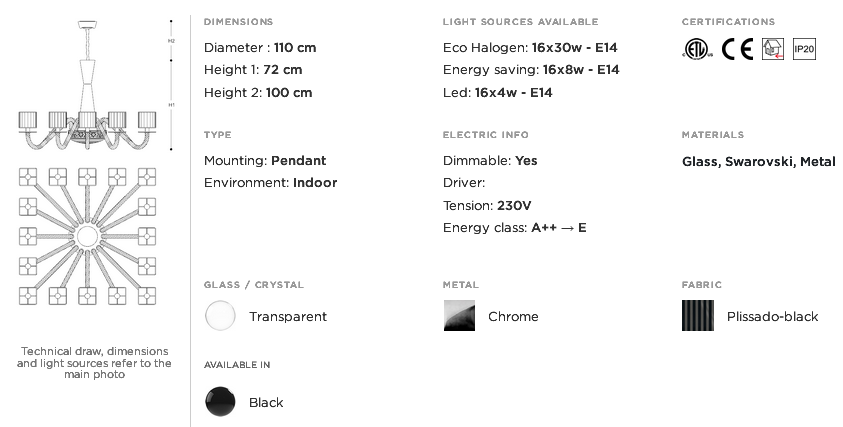Viewport: 843px width, 427px height.
Task: Click the Plissado-black fabric label
Action: tap(773, 317)
